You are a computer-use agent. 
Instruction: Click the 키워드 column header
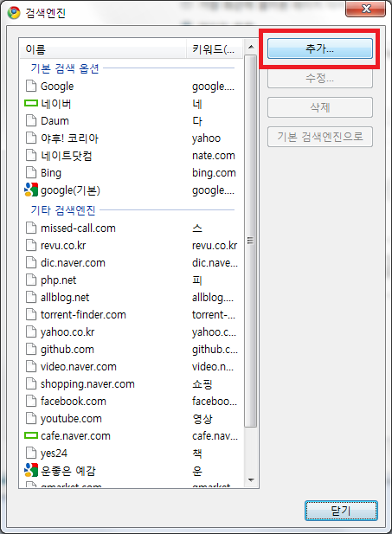pyautogui.click(x=215, y=49)
